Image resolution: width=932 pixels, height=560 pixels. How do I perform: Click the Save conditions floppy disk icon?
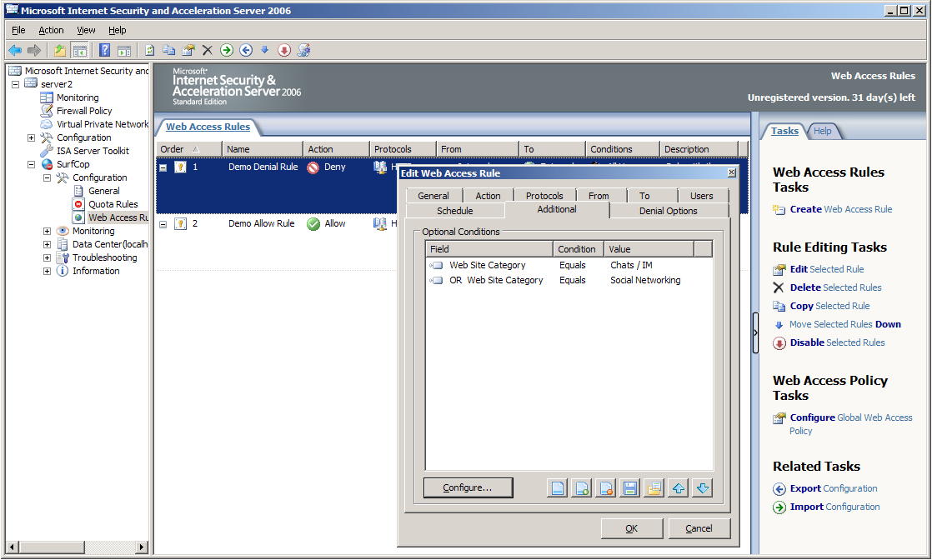point(630,488)
